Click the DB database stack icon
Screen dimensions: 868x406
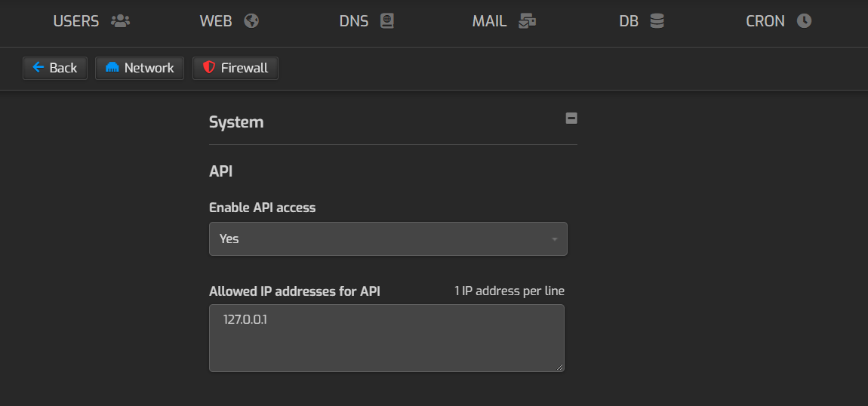(657, 21)
